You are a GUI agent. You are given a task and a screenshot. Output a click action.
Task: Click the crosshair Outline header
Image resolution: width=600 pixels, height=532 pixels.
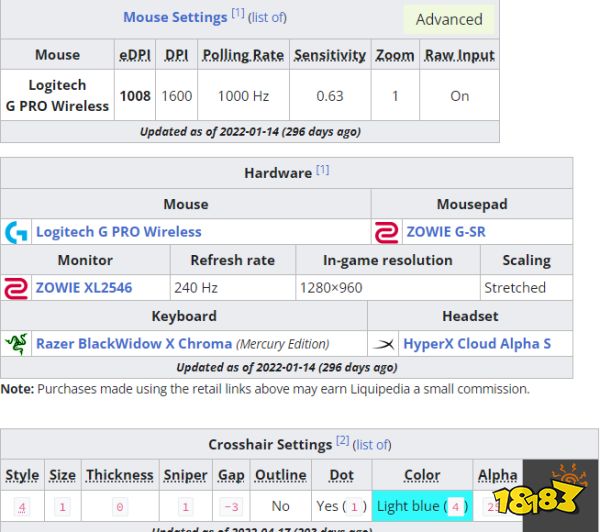point(280,475)
